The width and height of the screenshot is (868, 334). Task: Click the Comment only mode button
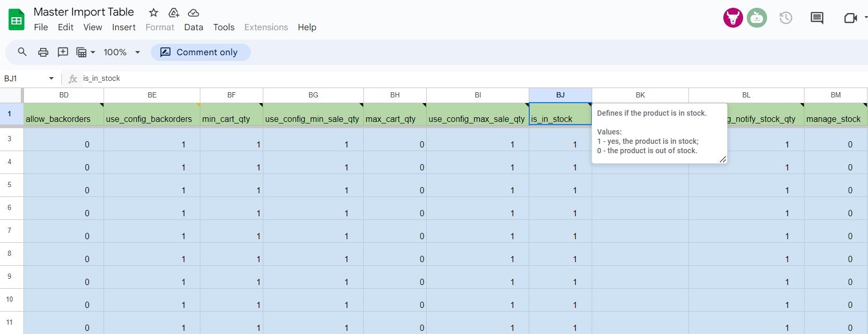click(201, 52)
